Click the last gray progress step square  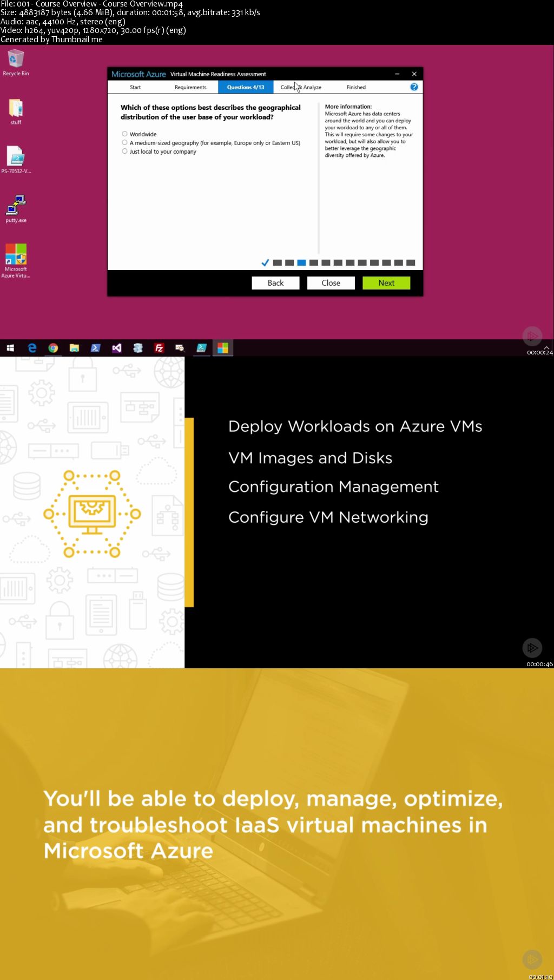tap(411, 262)
